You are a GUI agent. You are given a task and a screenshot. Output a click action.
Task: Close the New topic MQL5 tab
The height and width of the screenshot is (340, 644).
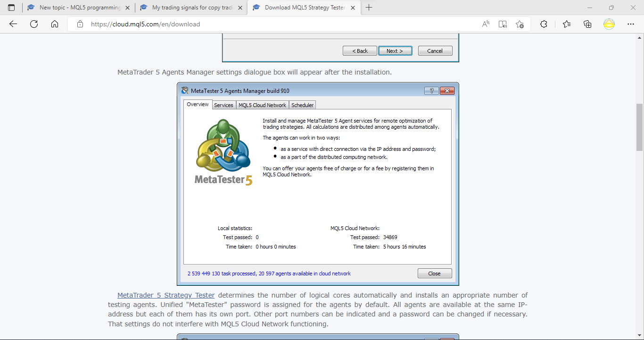pos(127,8)
